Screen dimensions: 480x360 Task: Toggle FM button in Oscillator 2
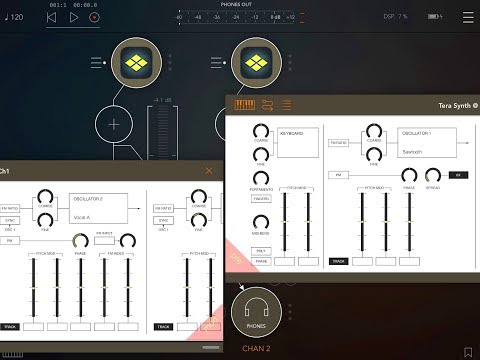point(10,240)
